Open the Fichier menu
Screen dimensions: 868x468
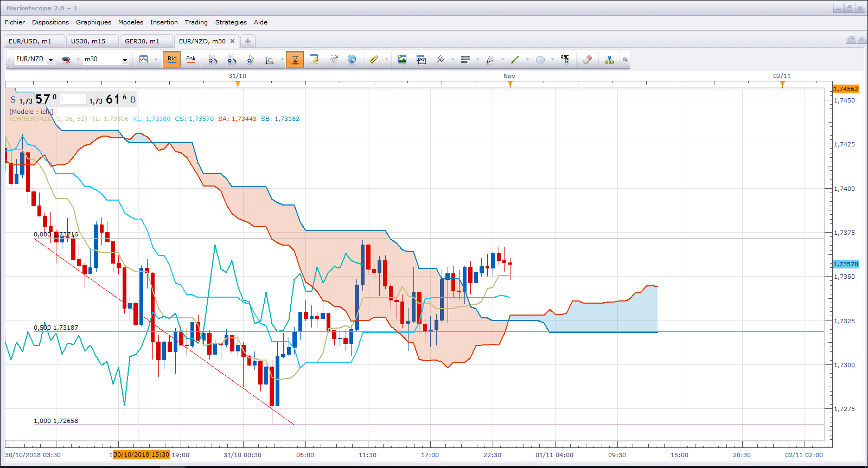tap(15, 22)
